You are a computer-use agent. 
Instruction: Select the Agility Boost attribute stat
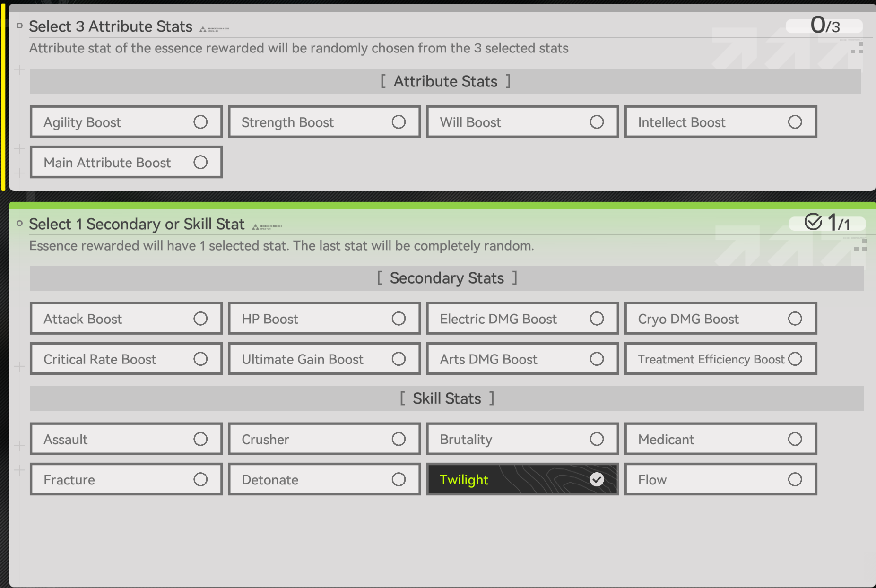pos(126,122)
